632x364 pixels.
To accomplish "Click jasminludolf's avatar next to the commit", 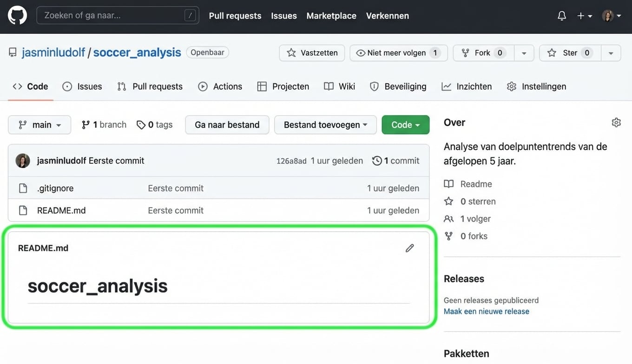I will [x=23, y=160].
